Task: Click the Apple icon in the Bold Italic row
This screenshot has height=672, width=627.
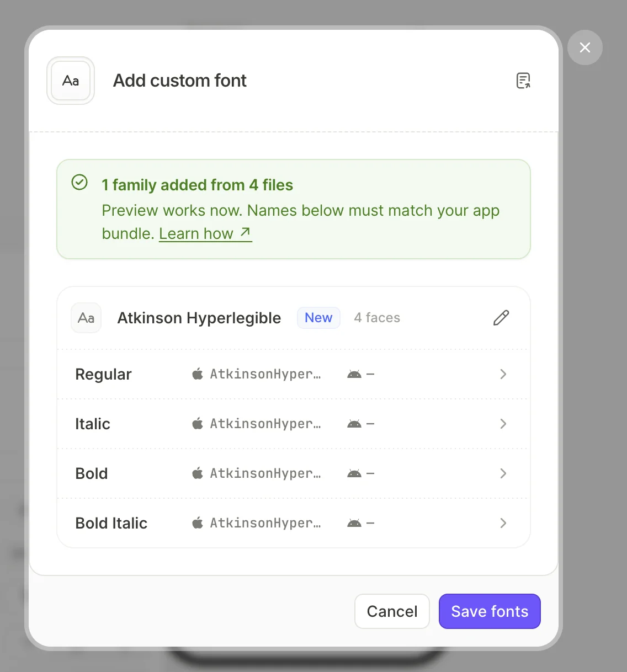Action: (198, 523)
